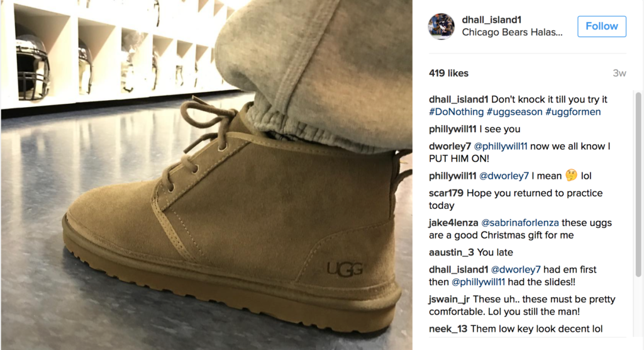Click the comments panel scrollbar
Viewport: 644px width, 350px height.
(638, 184)
